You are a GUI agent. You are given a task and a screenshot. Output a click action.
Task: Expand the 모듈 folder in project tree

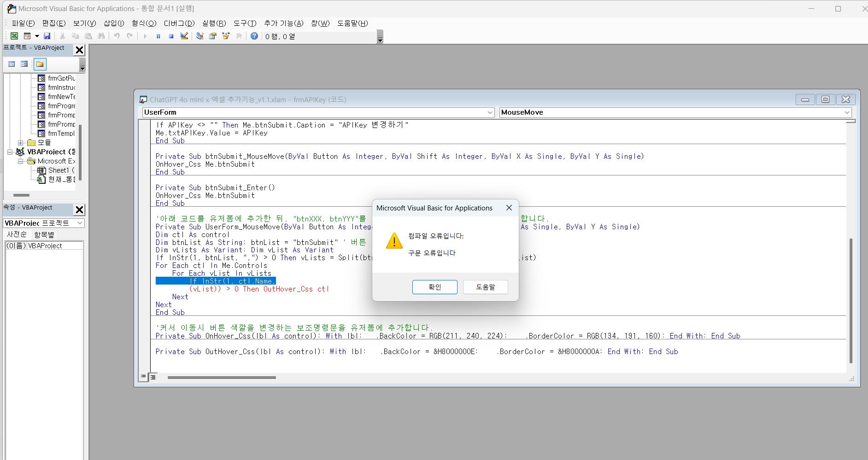click(21, 143)
